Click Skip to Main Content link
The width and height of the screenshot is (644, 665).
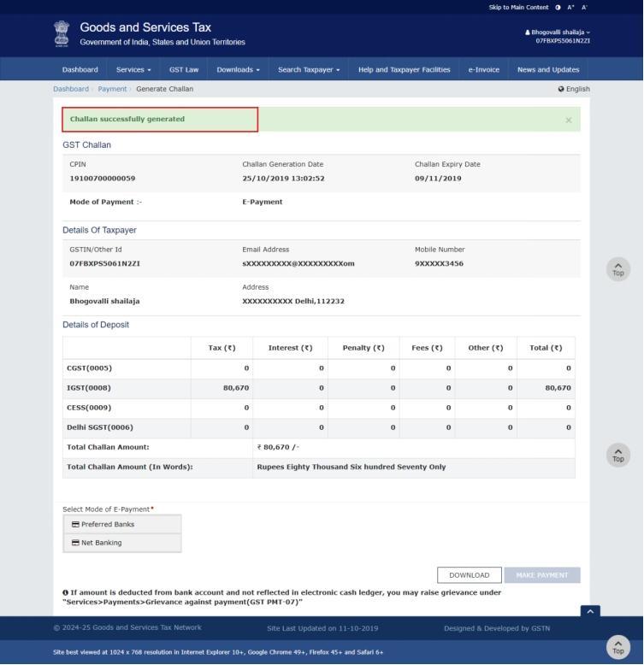pyautogui.click(x=518, y=7)
